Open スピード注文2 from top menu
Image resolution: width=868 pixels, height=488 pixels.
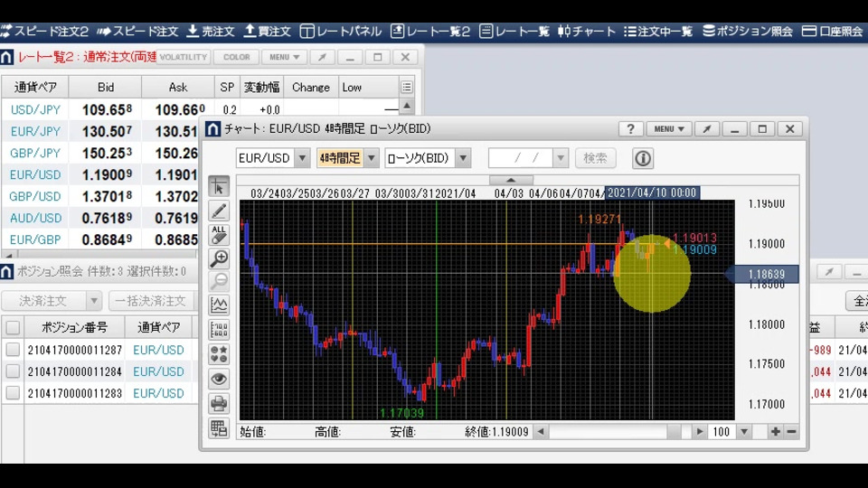(x=45, y=32)
